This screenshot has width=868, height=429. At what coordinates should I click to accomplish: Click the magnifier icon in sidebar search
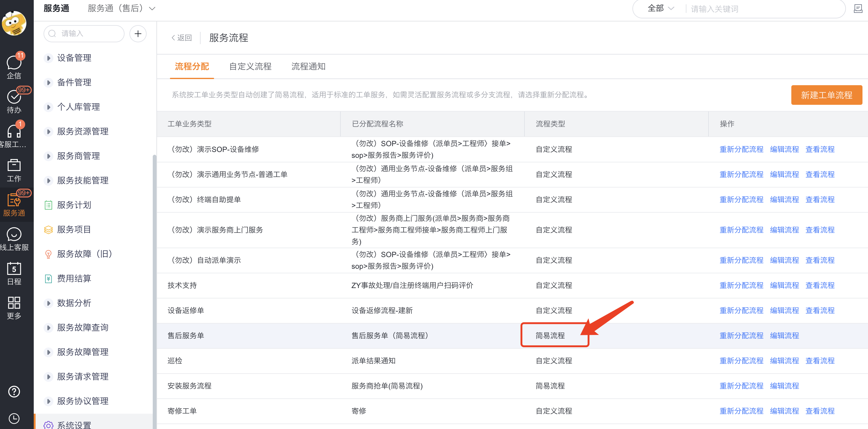tap(52, 34)
